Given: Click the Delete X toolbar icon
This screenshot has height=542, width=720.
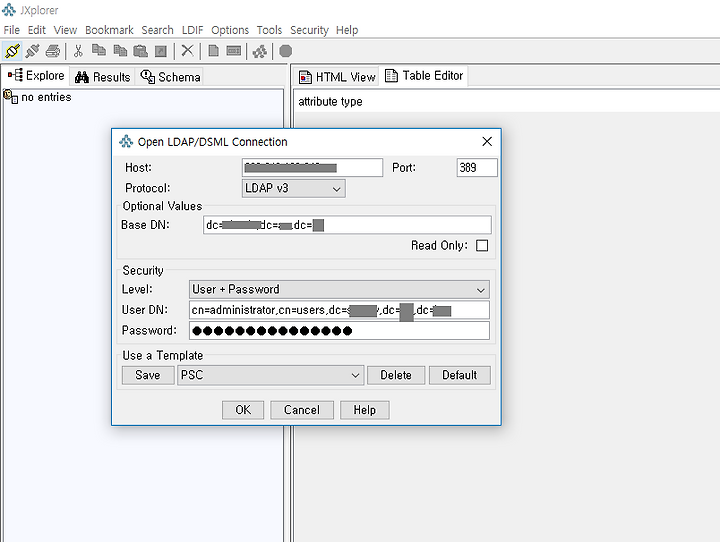Looking at the screenshot, I should coord(187,50).
